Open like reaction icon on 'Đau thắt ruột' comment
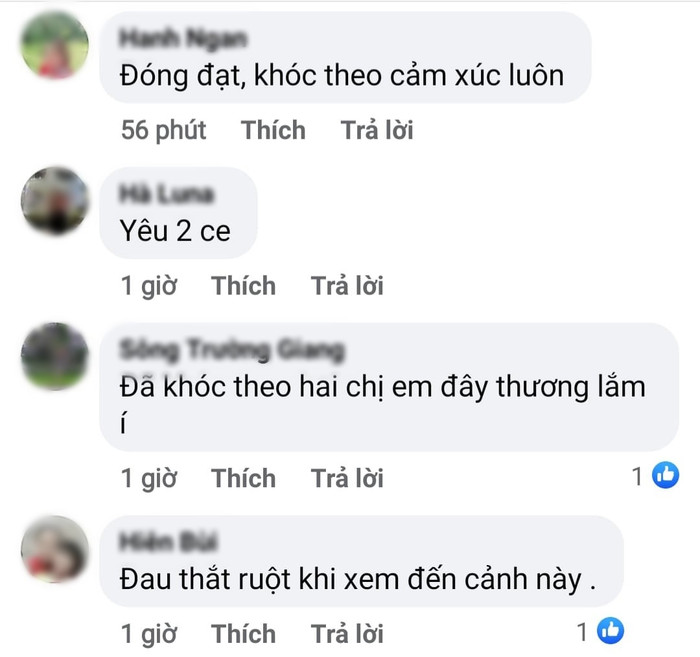 pyautogui.click(x=610, y=631)
